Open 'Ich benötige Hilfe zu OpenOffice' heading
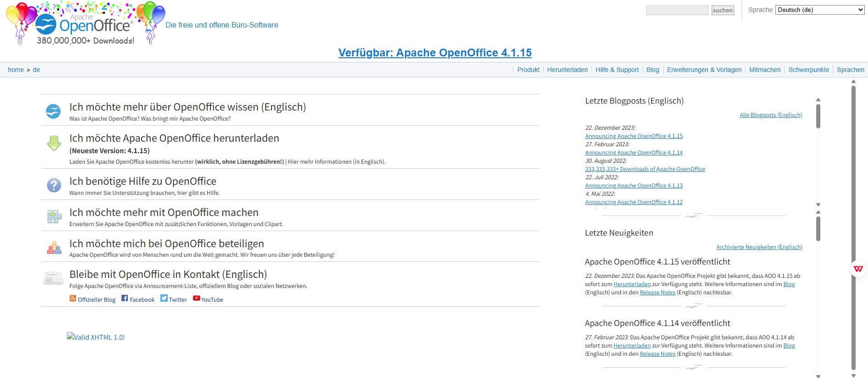Image resolution: width=868 pixels, height=387 pixels. [143, 181]
